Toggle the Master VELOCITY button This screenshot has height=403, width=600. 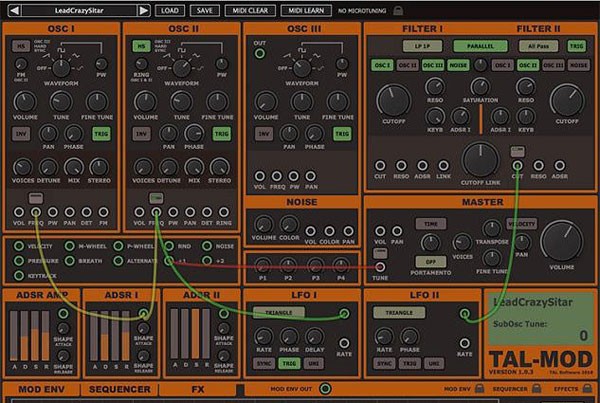coord(522,224)
